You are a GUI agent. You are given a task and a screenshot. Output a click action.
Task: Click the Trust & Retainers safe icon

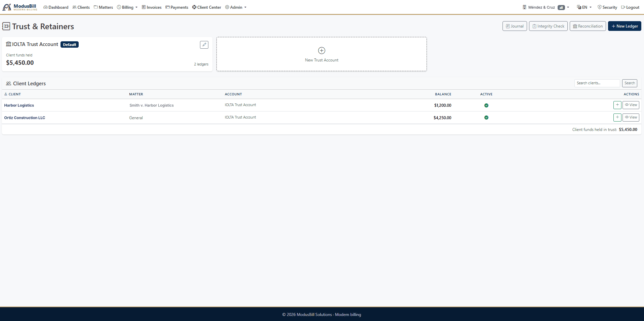coord(6,26)
